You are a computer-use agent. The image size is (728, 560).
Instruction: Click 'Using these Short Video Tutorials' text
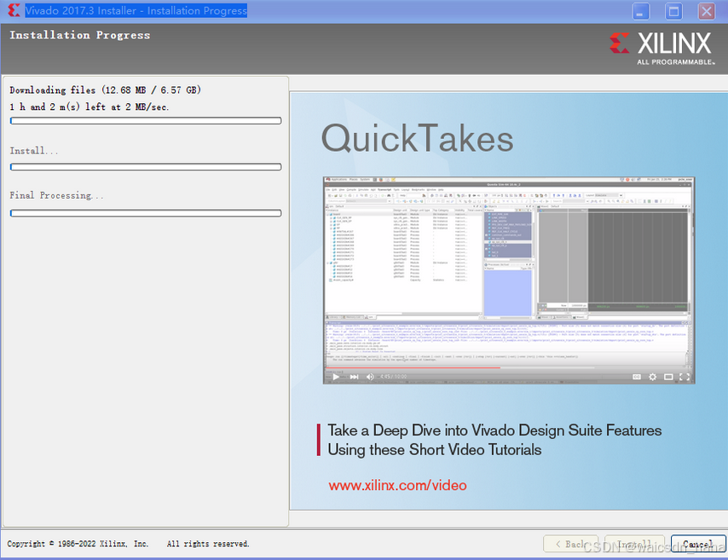tap(435, 449)
